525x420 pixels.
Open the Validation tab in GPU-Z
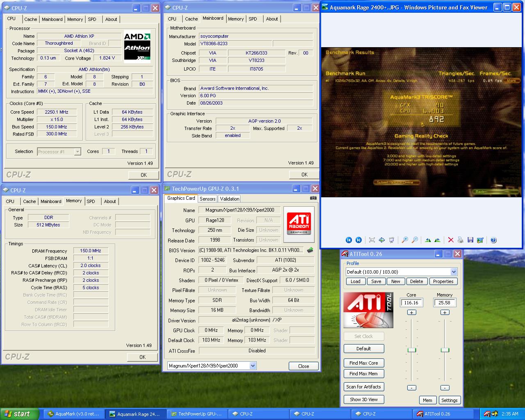(x=230, y=199)
